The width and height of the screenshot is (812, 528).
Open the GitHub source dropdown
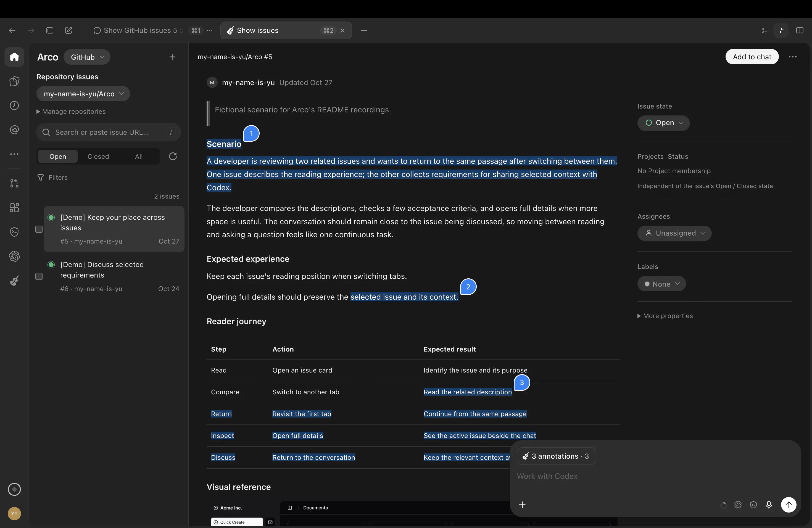[87, 57]
